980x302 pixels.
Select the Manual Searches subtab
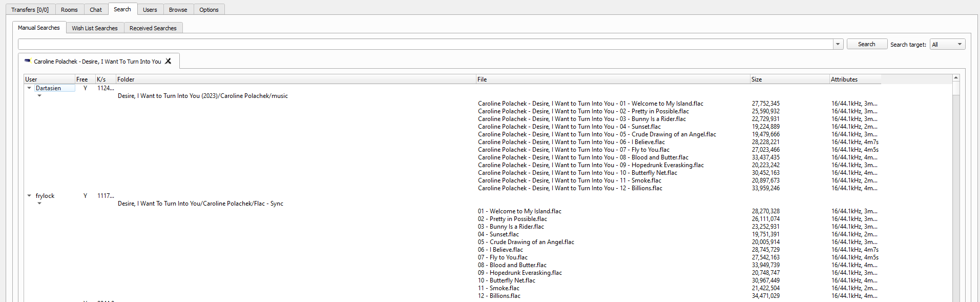click(39, 28)
